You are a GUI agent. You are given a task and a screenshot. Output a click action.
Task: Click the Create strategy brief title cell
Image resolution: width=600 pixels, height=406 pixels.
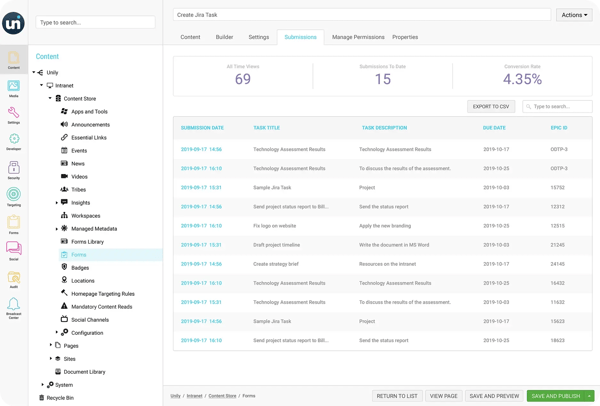276,264
